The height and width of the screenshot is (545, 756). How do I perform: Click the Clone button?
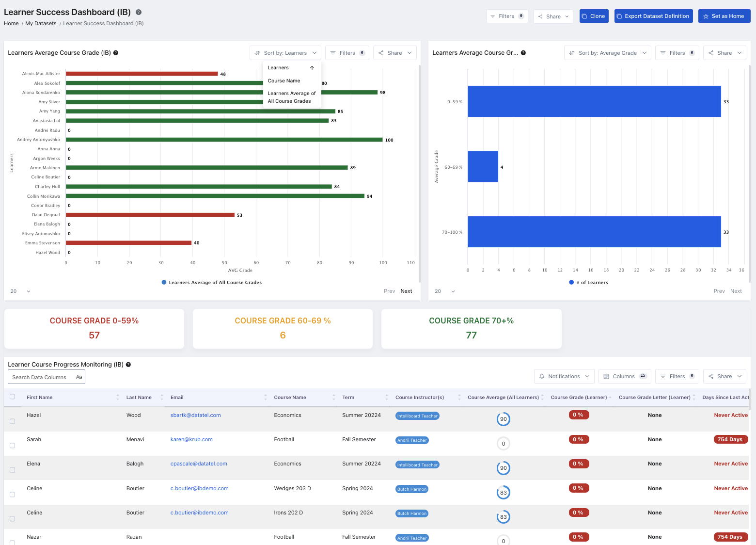click(593, 16)
